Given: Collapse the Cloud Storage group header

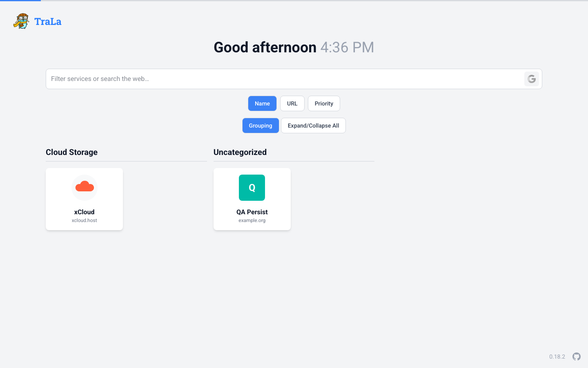Looking at the screenshot, I should tap(126, 152).
